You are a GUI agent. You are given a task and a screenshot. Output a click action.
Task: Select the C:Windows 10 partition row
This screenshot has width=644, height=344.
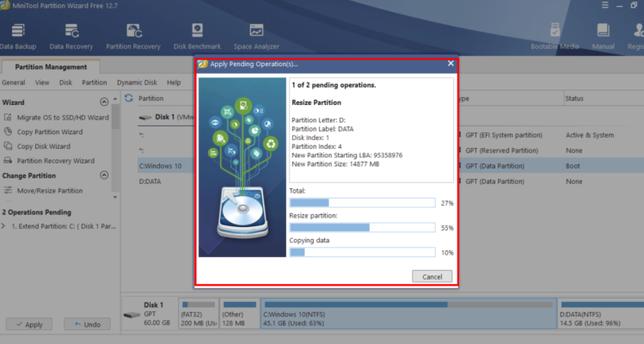[x=160, y=166]
